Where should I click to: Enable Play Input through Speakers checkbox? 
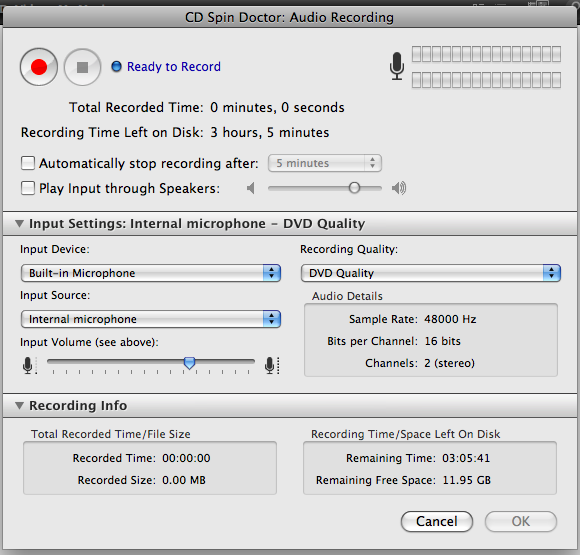click(28, 188)
